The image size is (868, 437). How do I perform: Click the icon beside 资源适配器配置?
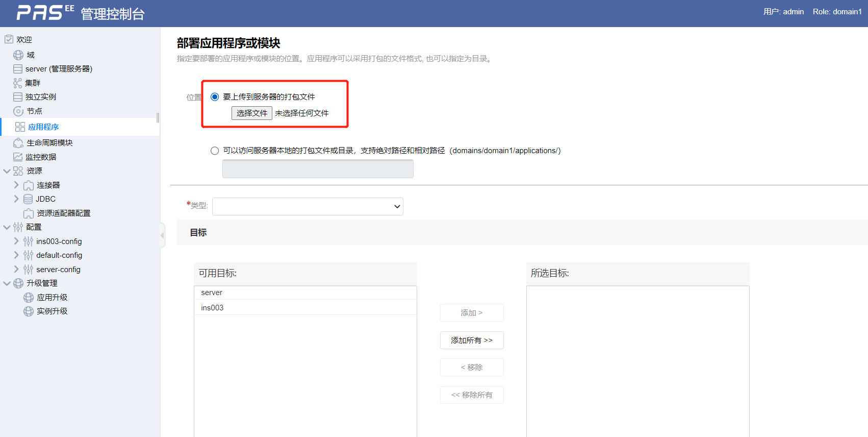pyautogui.click(x=29, y=213)
